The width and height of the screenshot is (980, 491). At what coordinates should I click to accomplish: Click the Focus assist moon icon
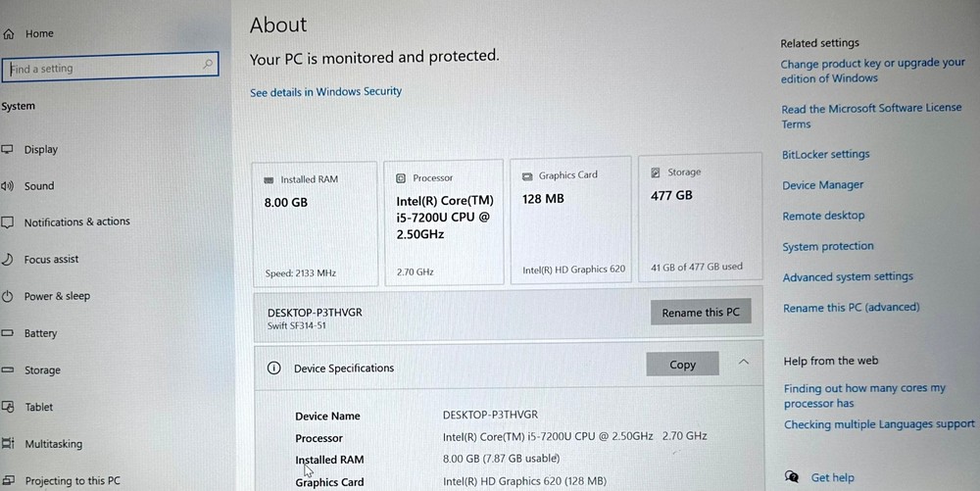(x=7, y=260)
